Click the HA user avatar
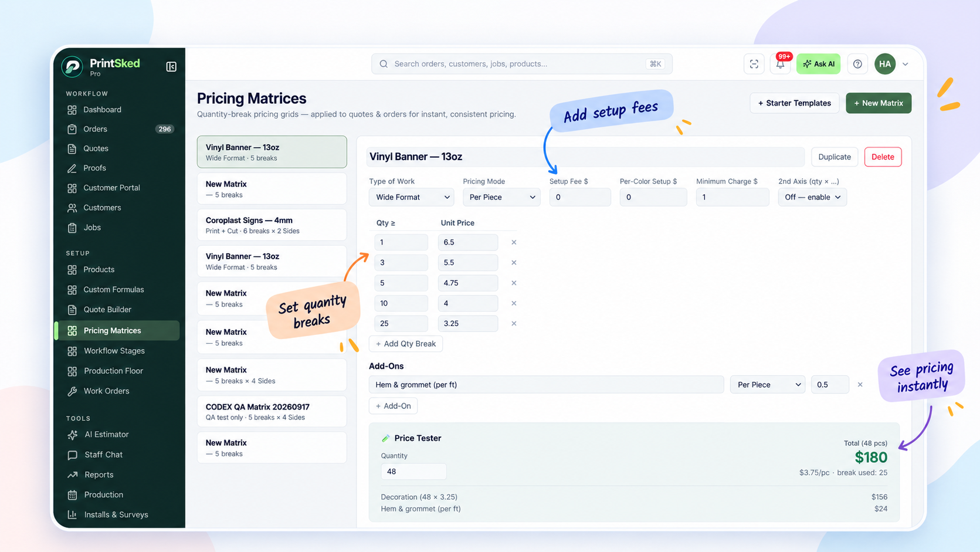Viewport: 980px width, 552px height. 885,64
